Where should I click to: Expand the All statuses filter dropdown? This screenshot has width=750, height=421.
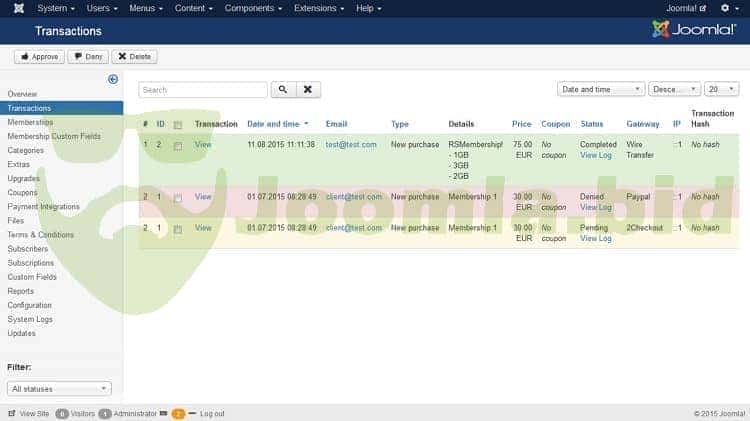point(60,388)
